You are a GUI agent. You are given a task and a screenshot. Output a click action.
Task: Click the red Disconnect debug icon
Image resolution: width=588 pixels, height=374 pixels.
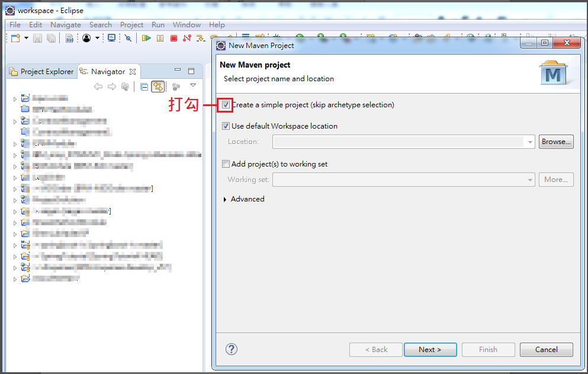click(187, 38)
